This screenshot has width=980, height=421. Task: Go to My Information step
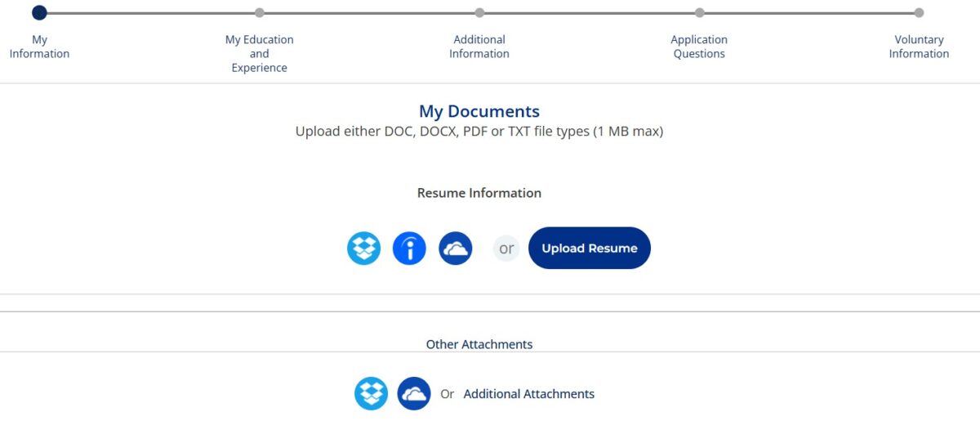[x=39, y=47]
